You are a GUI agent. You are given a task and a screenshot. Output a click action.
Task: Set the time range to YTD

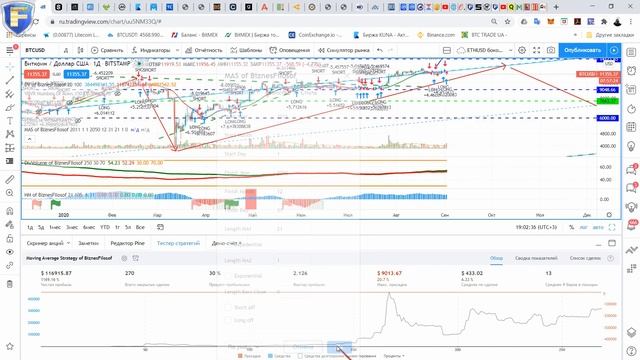[105, 227]
